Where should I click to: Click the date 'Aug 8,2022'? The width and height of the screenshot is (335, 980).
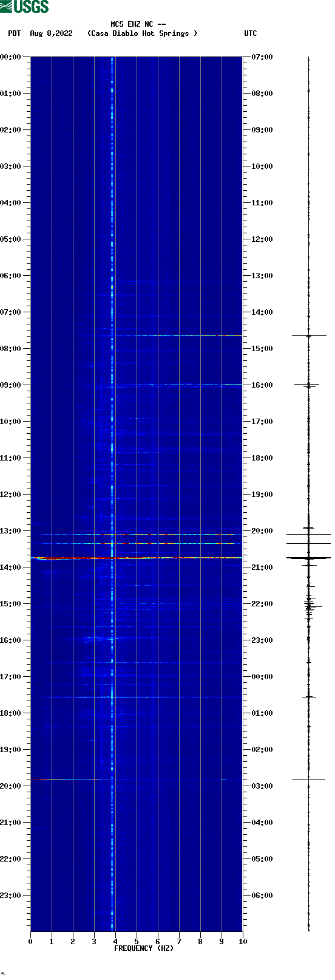click(x=51, y=33)
